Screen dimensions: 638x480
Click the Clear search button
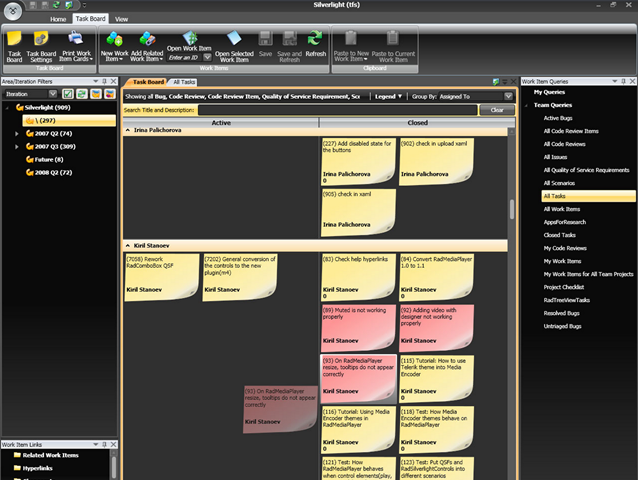[497, 110]
